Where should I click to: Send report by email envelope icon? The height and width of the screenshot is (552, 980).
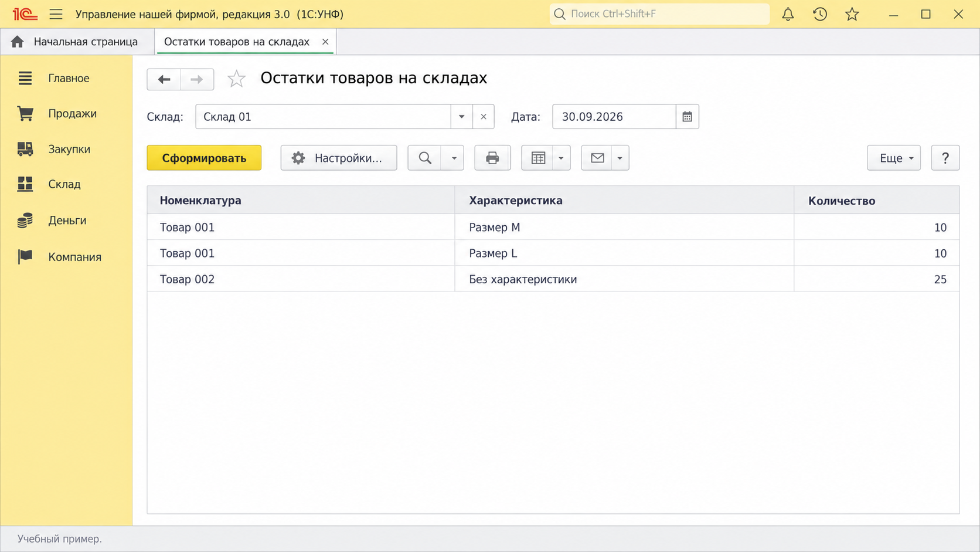click(597, 158)
